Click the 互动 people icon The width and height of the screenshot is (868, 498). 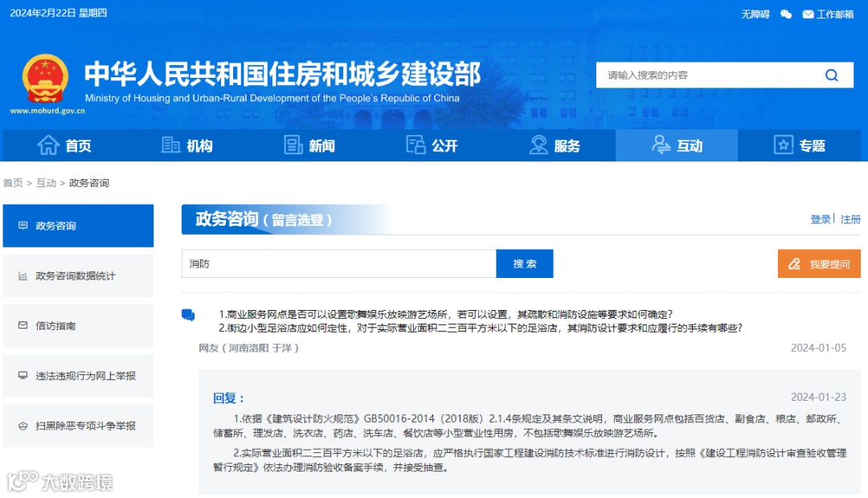pos(661,145)
